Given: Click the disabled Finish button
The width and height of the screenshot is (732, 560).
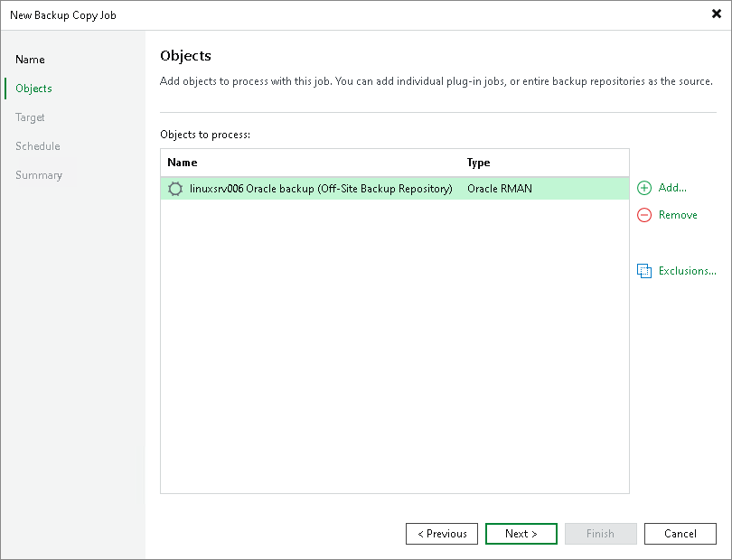Looking at the screenshot, I should 600,533.
